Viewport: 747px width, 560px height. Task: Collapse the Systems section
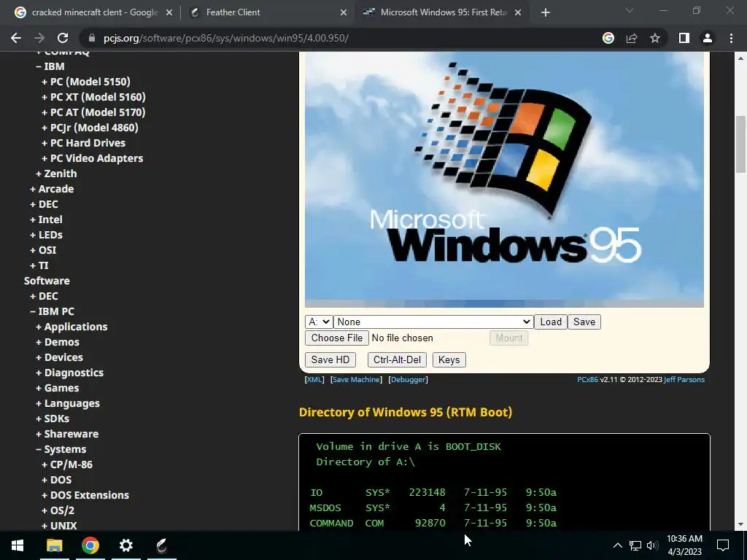pos(61,449)
